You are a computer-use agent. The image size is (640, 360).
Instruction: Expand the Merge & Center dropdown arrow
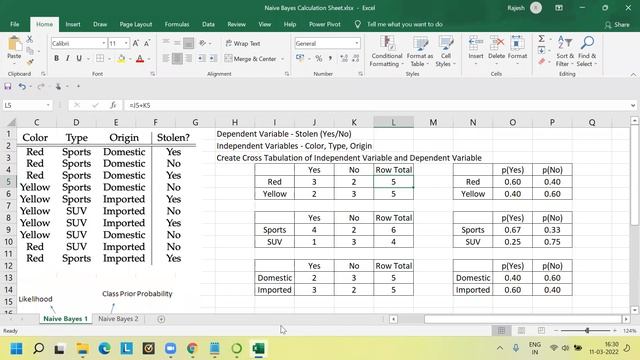[x=282, y=59]
